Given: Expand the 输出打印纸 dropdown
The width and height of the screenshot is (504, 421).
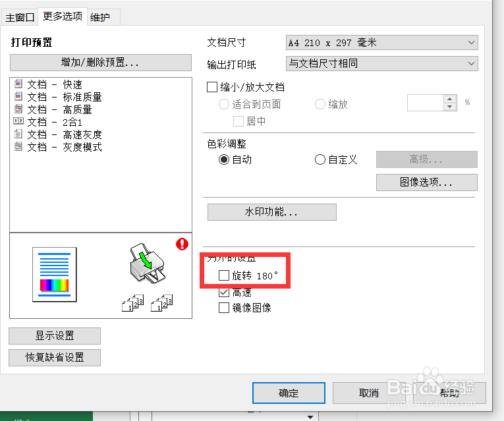Looking at the screenshot, I should coord(382,63).
